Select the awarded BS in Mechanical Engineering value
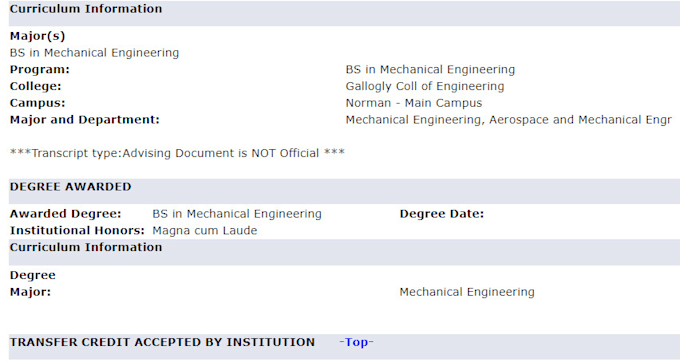Image resolution: width=680 pixels, height=362 pixels. pos(237,214)
